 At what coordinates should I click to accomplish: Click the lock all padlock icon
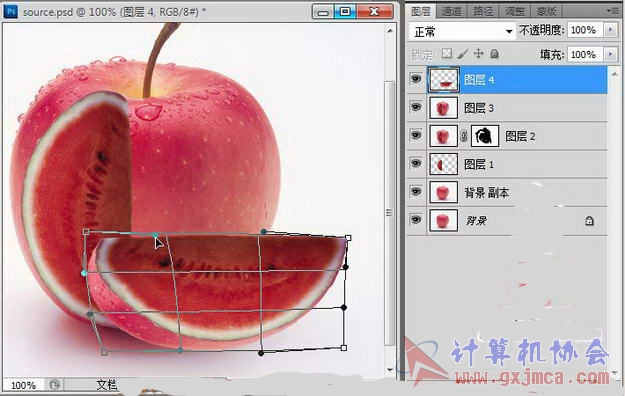point(494,53)
